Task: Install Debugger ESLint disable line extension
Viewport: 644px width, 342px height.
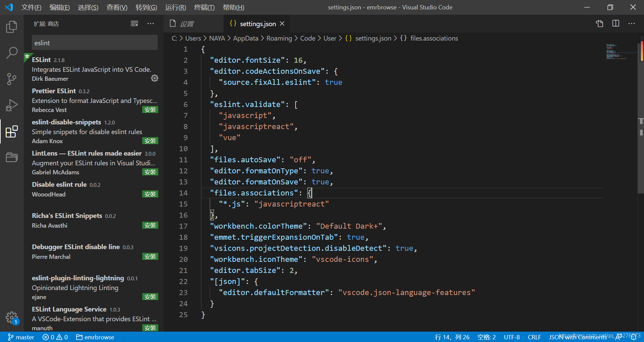Action: coord(150,256)
